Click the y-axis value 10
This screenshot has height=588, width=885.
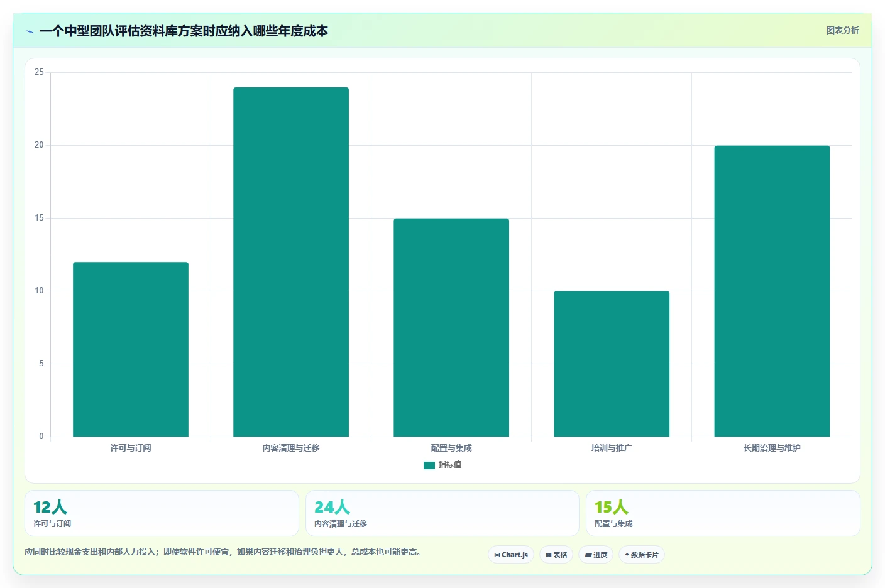click(x=40, y=291)
